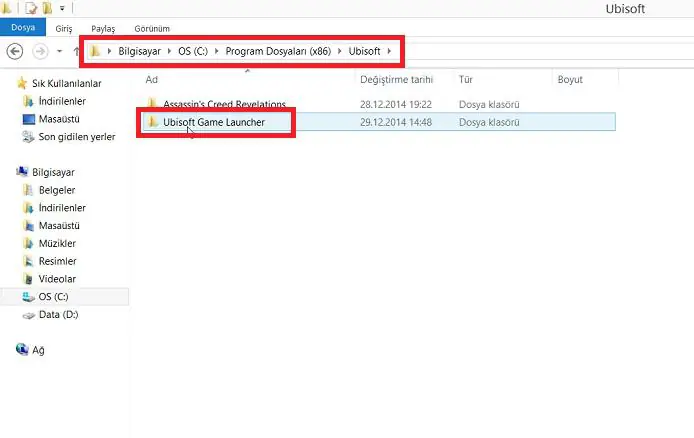This screenshot has width=694, height=438.
Task: Click the İndirilenler icon under Bilgisayar
Action: pyautogui.click(x=28, y=207)
